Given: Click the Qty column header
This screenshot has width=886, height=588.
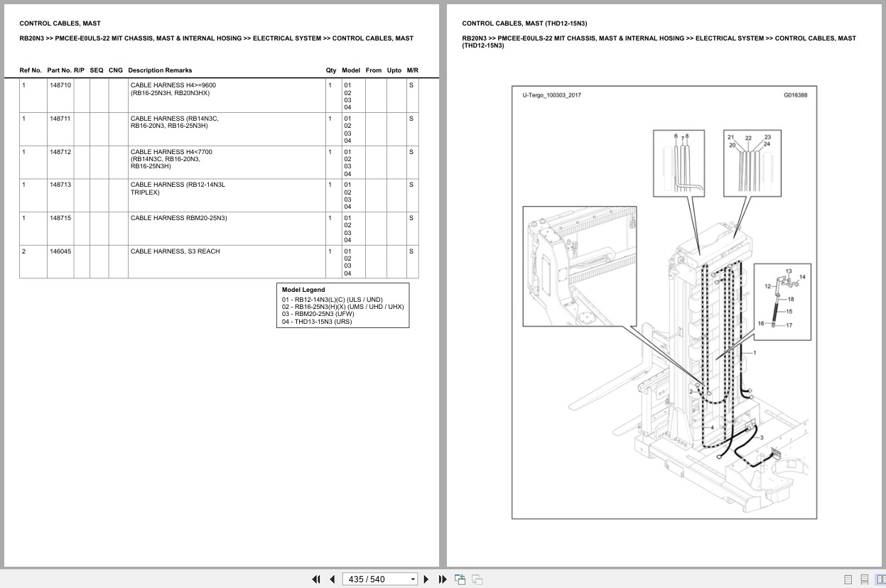Looking at the screenshot, I should (331, 70).
